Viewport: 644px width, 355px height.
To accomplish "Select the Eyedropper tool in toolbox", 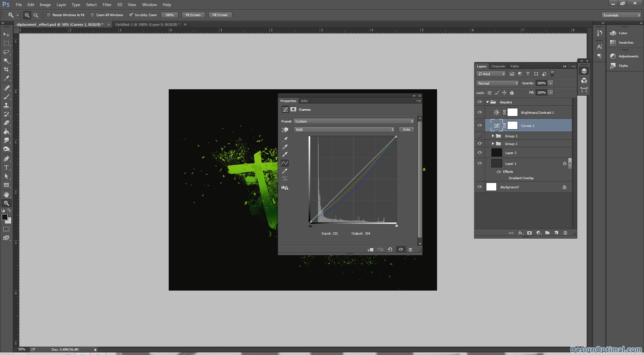I will 6,78.
